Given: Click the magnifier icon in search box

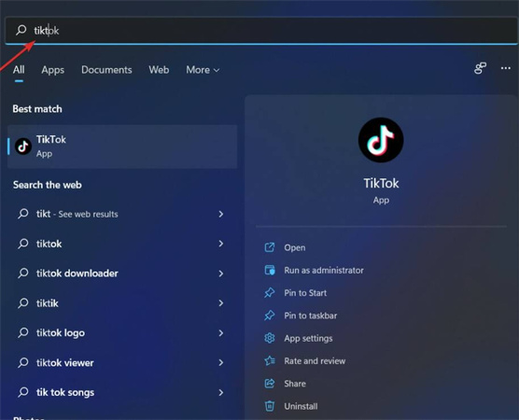Looking at the screenshot, I should 21,30.
